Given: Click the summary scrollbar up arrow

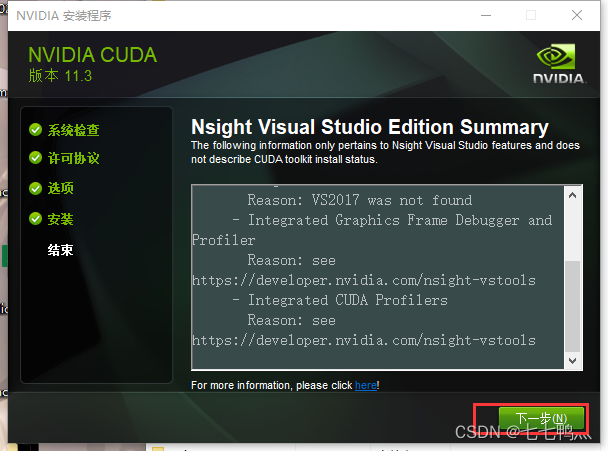Looking at the screenshot, I should click(x=572, y=195).
